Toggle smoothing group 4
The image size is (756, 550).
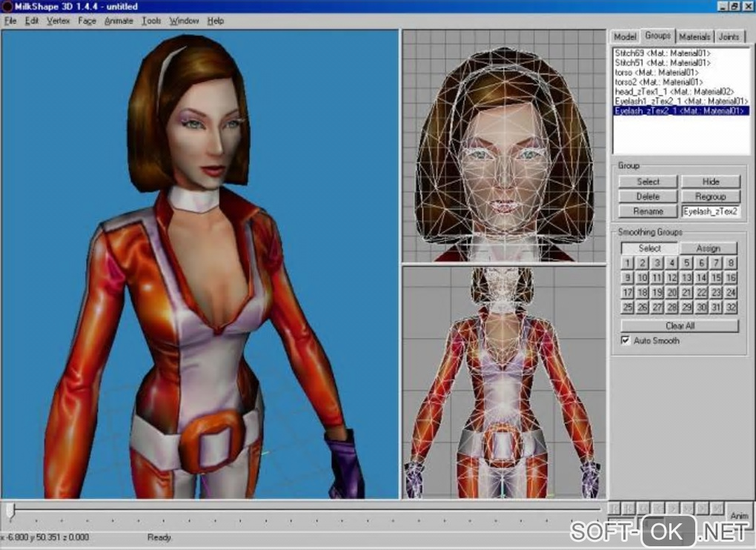coord(672,263)
